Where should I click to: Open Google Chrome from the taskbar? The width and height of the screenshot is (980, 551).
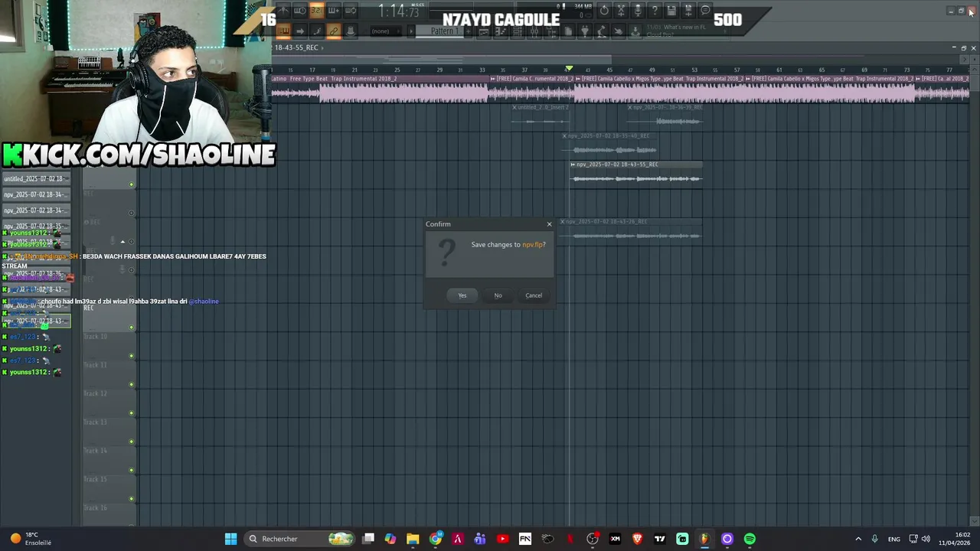(x=436, y=539)
